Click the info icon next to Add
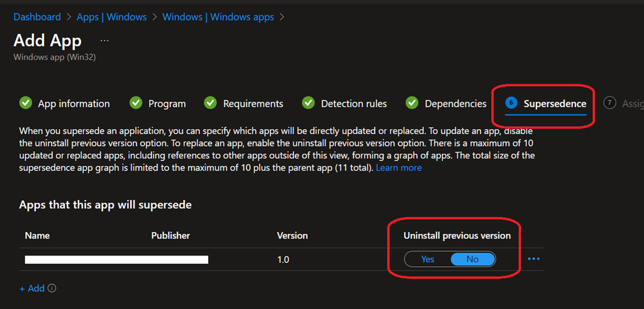Screen dimensions: 644x309 click(52, 288)
